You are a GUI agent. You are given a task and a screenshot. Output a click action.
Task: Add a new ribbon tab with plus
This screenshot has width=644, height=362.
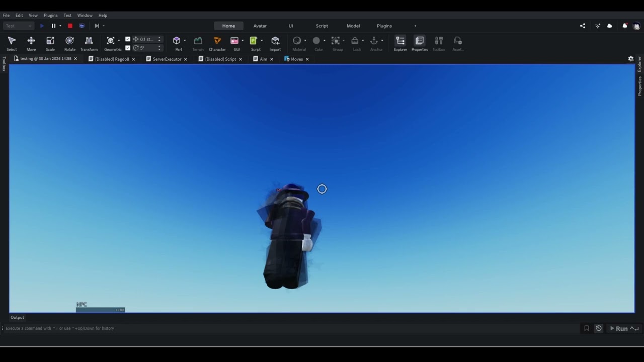tap(415, 26)
